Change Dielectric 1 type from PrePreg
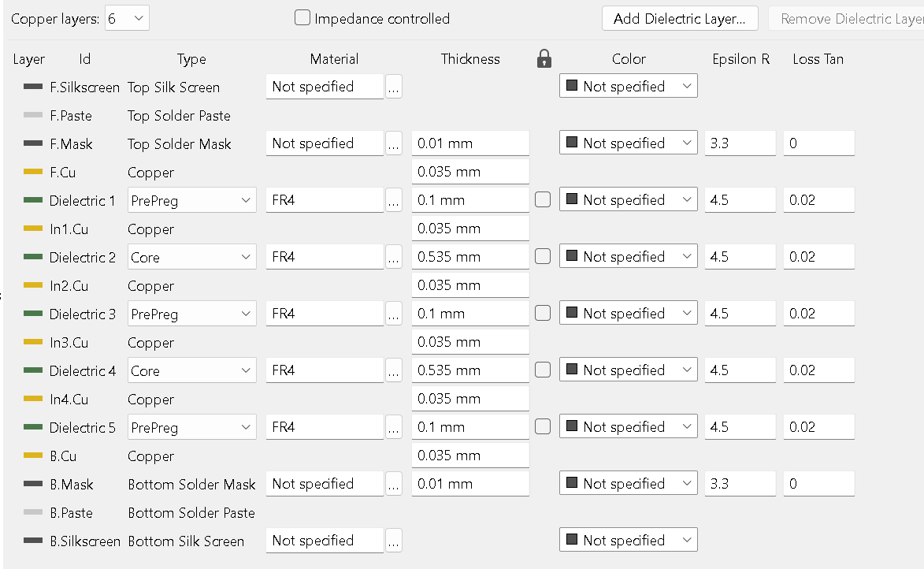 pyautogui.click(x=192, y=200)
